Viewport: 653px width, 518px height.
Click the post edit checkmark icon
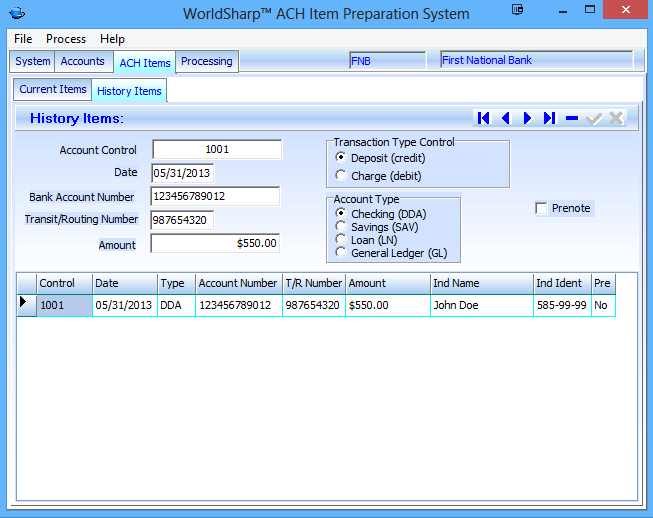click(594, 118)
